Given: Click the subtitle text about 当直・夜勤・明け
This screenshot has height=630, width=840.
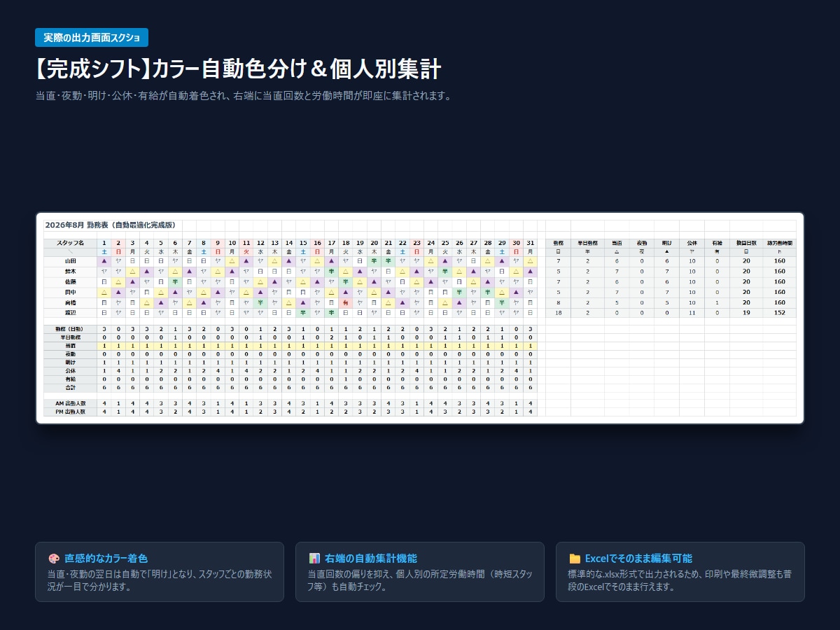Looking at the screenshot, I should [x=243, y=96].
